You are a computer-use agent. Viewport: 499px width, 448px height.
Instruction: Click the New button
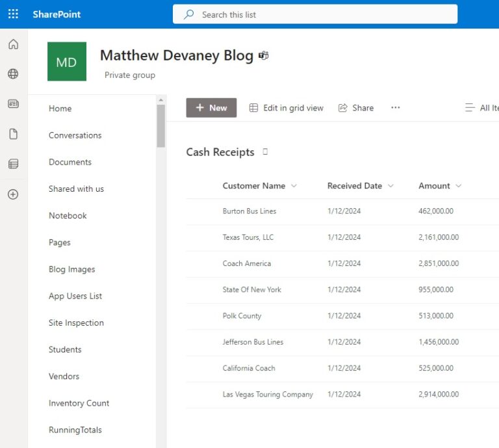pyautogui.click(x=211, y=108)
